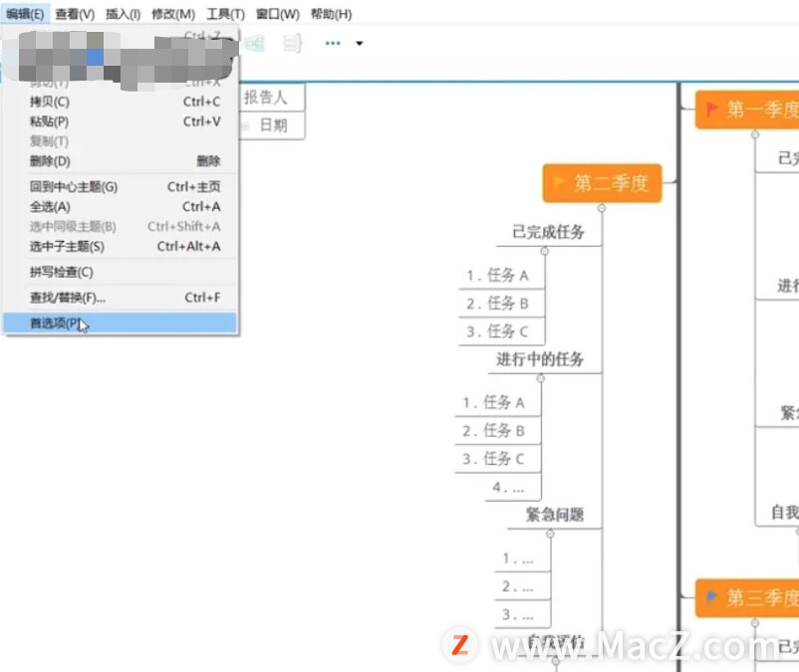Click the summary bracket icon in toolbar

point(293,43)
